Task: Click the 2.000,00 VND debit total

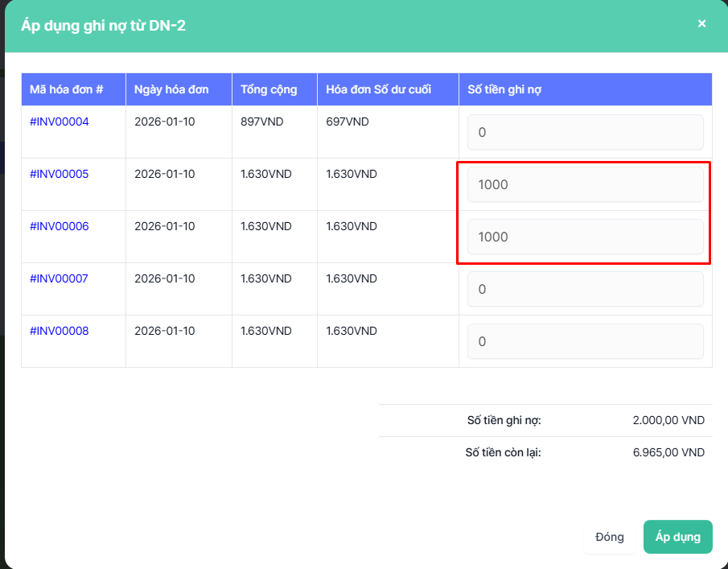Action: click(x=668, y=420)
